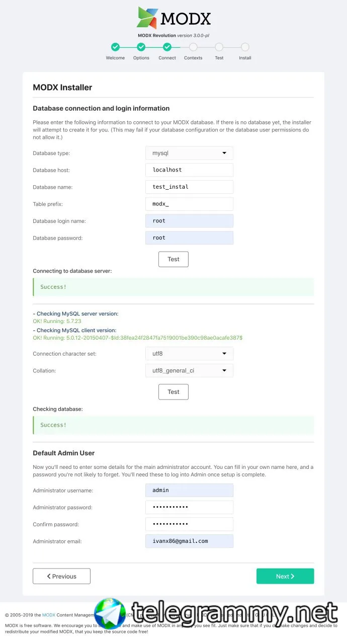Click 'MODX Revolution version 3.0.0-pl' text
This screenshot has width=347, height=644.
(173, 35)
